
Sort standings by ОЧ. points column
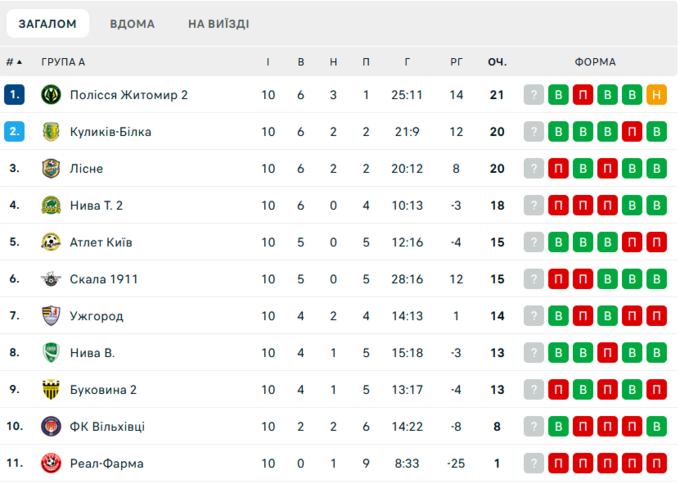tap(497, 62)
